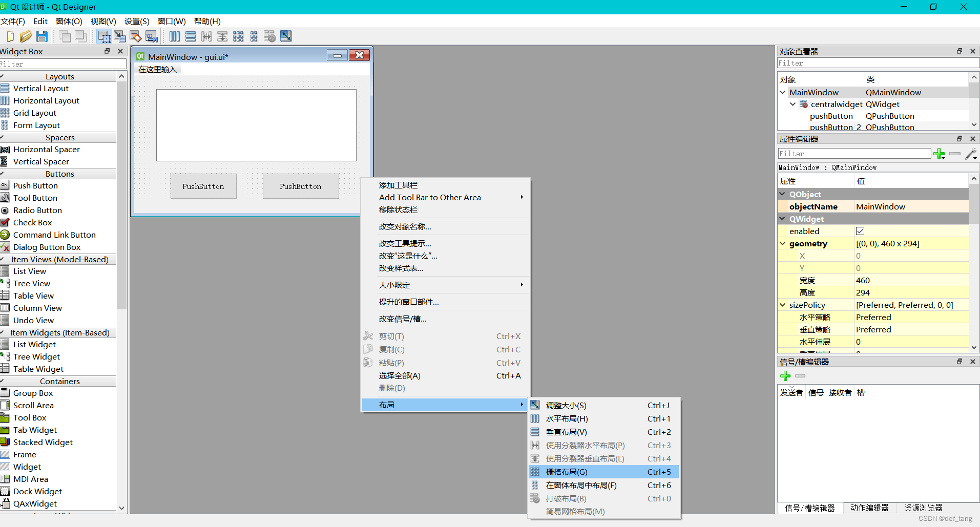The width and height of the screenshot is (980, 527).
Task: Click the objectName value MainWindow
Action: [x=911, y=206]
